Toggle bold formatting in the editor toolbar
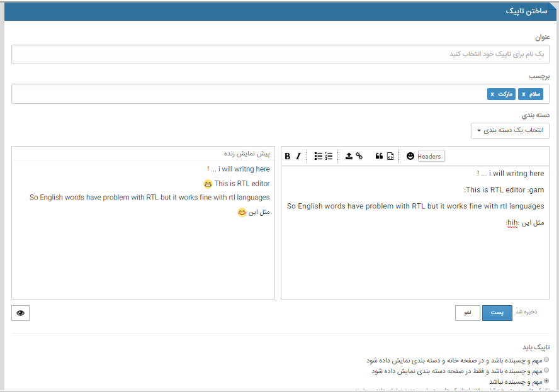 [288, 156]
